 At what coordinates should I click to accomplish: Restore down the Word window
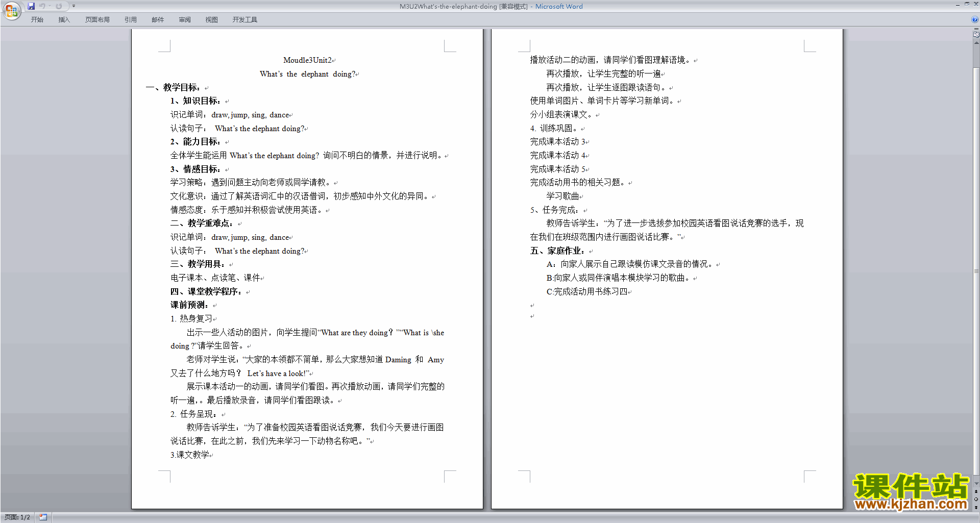pos(967,5)
